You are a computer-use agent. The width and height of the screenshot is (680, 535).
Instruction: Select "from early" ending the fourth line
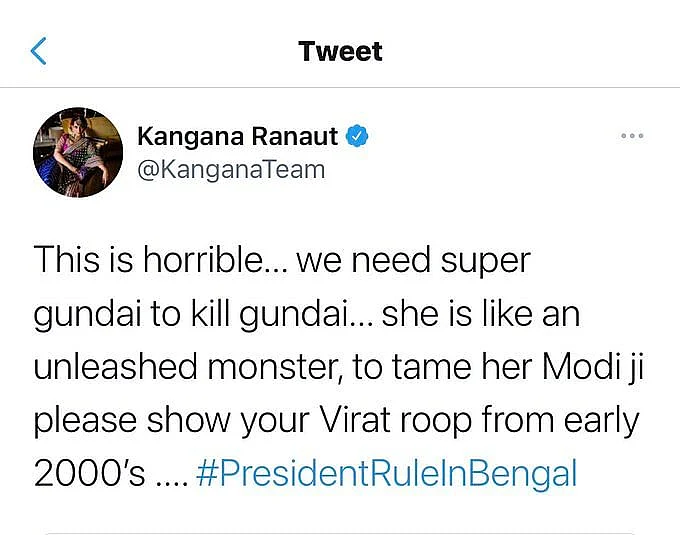(x=560, y=421)
